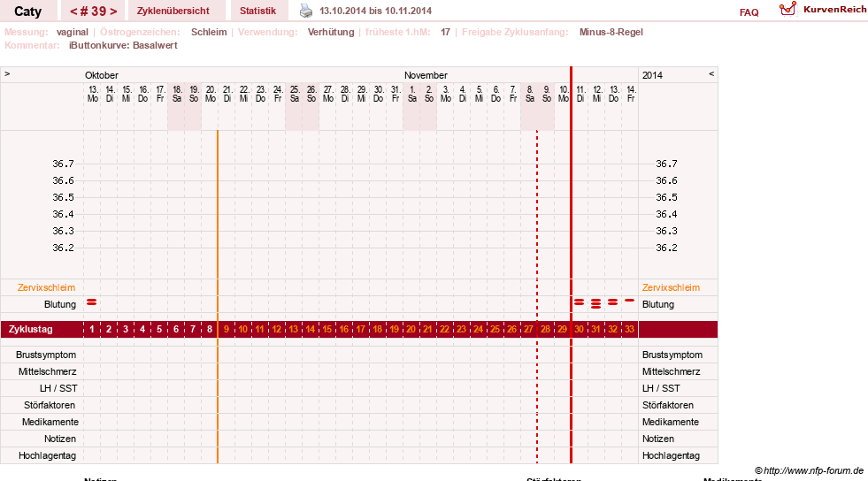Image resolution: width=868 pixels, height=481 pixels.
Task: Select cycle day 17 in Zyklustag row
Action: click(x=360, y=329)
